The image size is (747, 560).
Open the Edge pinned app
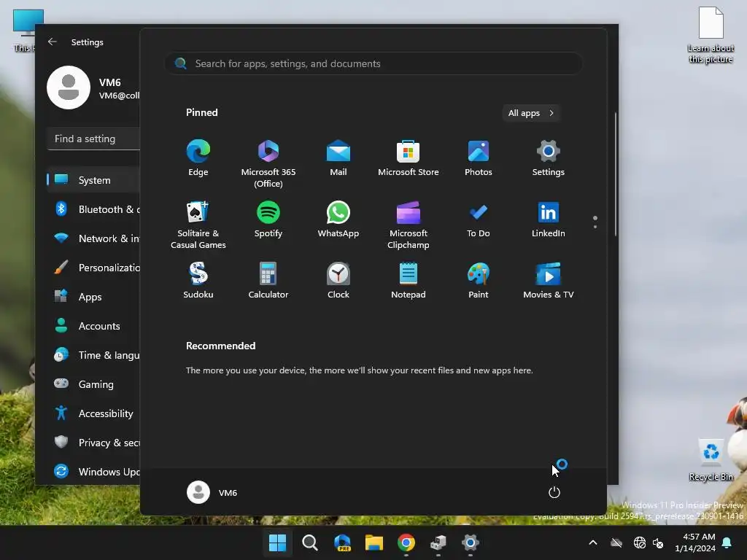pos(198,158)
